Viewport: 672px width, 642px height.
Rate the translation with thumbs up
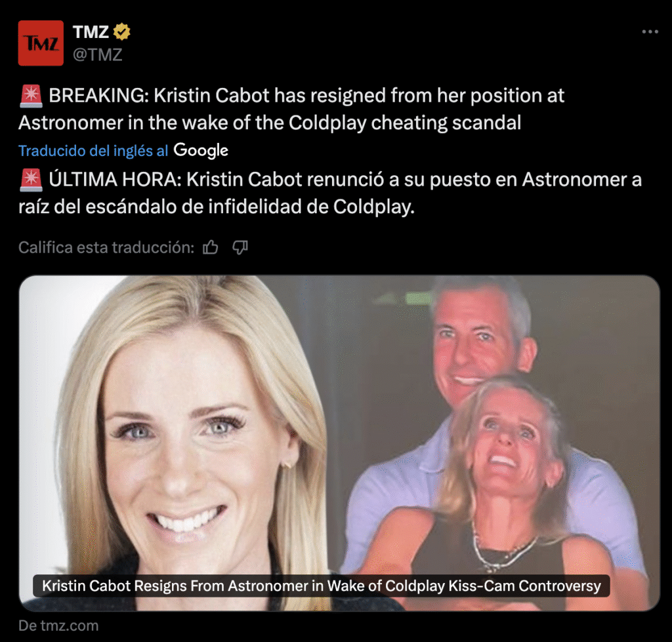click(x=211, y=247)
